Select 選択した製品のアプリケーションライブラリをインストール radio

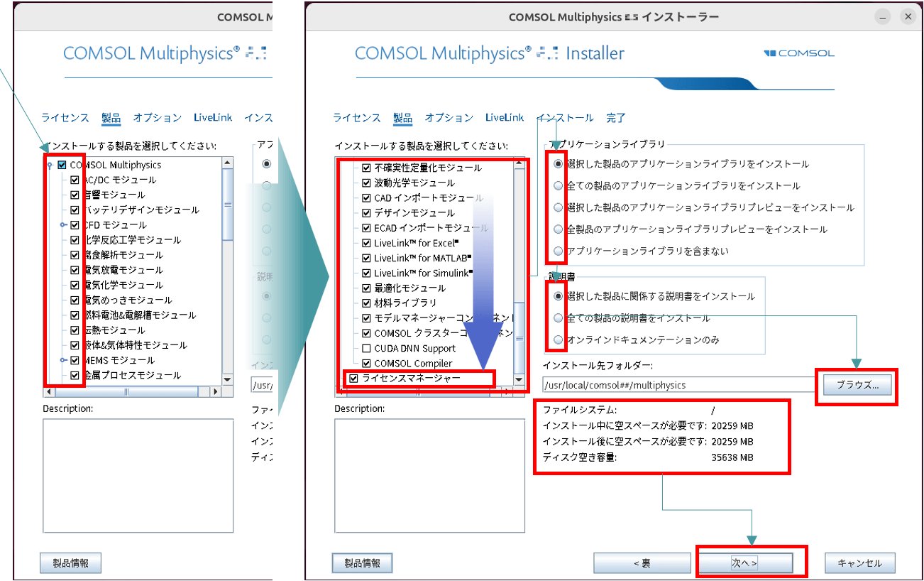[x=559, y=163]
